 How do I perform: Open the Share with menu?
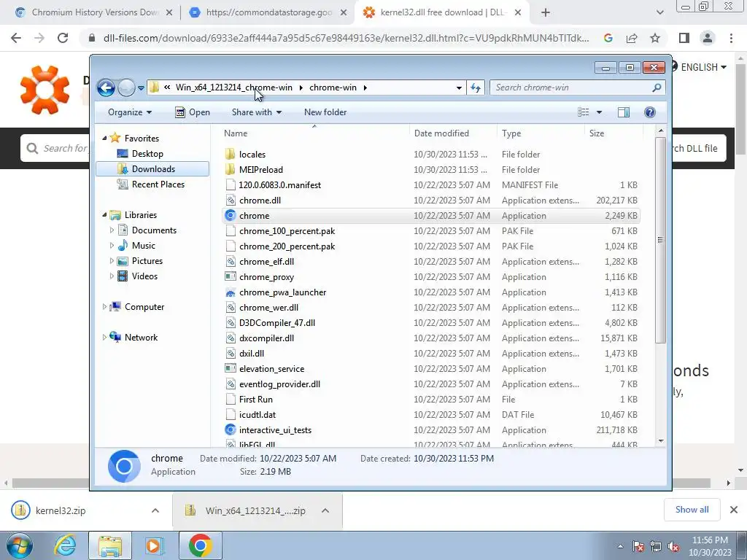click(x=256, y=112)
